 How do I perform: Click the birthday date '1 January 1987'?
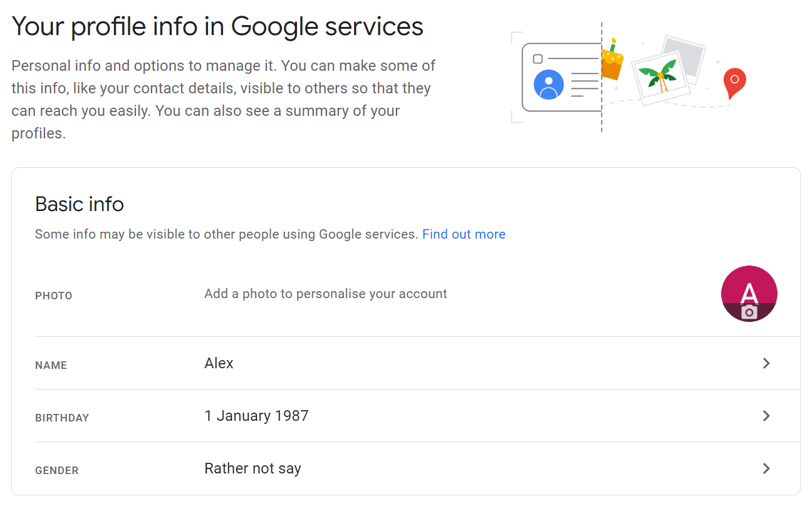pos(256,416)
